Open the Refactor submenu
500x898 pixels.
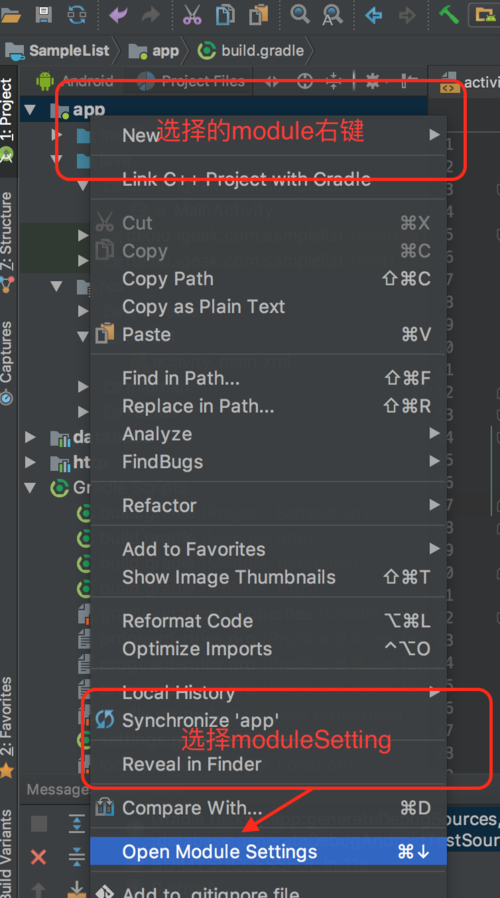click(268, 506)
